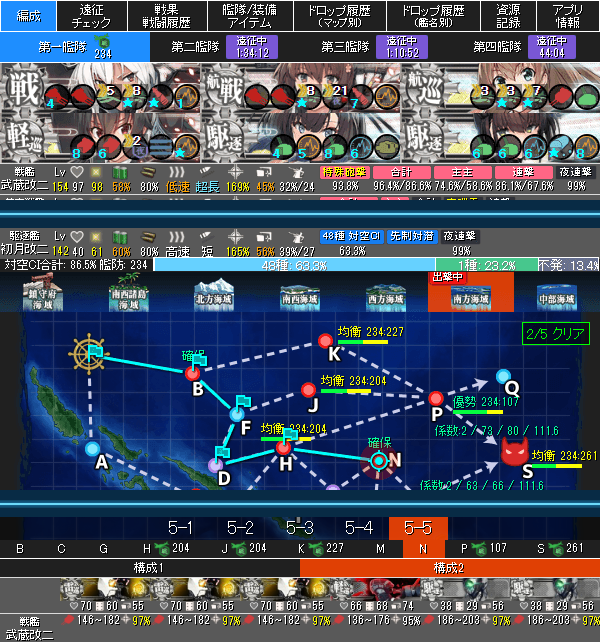Click the blue striped equipment icon on 軽巡 card
This screenshot has height=642, width=600.
coord(160,146)
